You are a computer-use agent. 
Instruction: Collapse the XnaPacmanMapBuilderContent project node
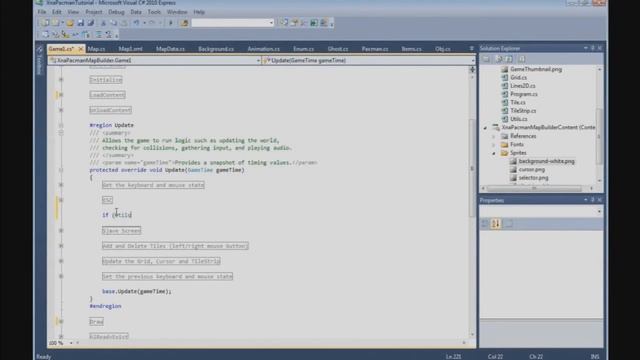[x=485, y=128]
